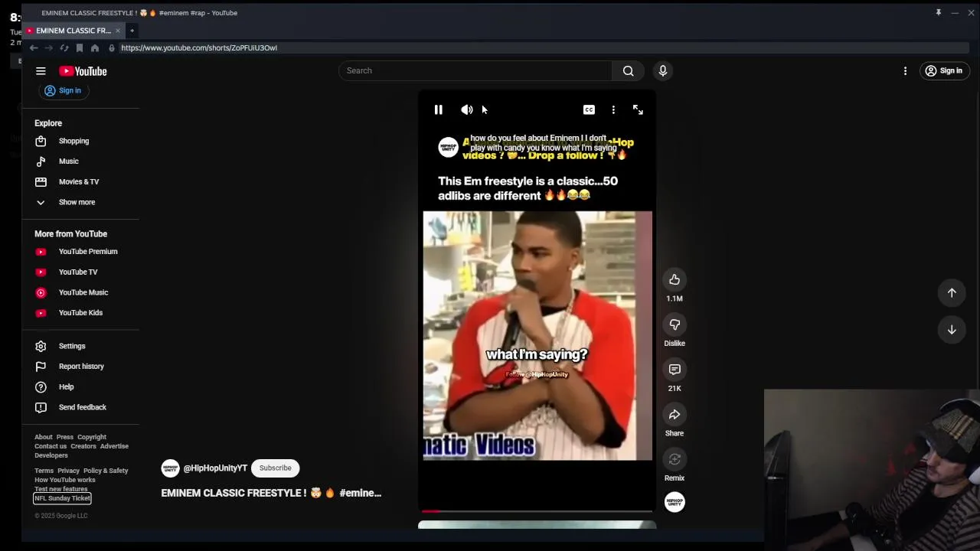This screenshot has height=551, width=980.
Task: Sign in from the sidebar button
Action: click(x=63, y=90)
